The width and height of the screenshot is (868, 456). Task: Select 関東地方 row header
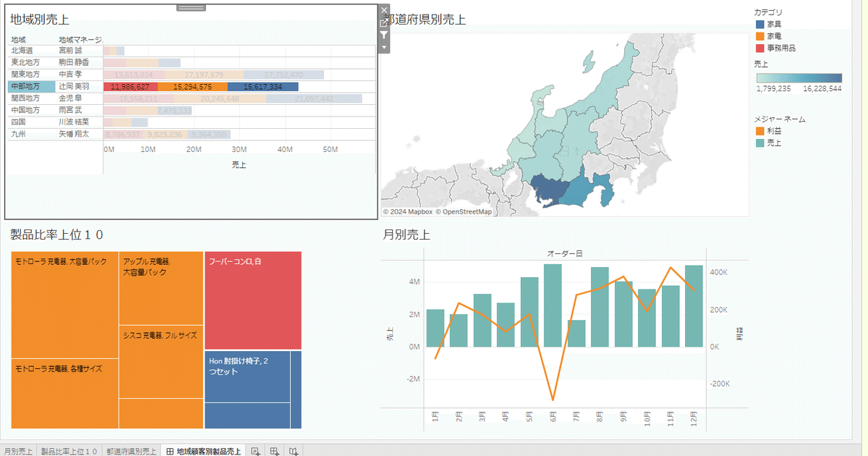32,75
